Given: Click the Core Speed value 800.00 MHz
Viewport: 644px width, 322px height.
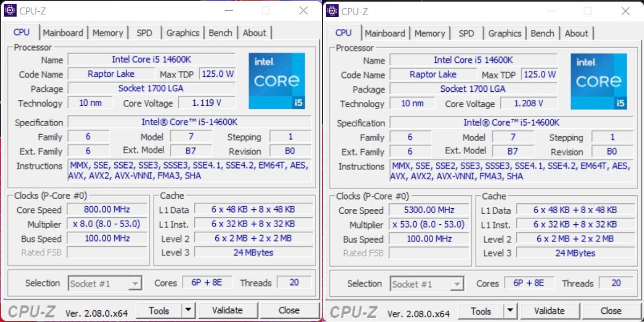Looking at the screenshot, I should pos(107,210).
